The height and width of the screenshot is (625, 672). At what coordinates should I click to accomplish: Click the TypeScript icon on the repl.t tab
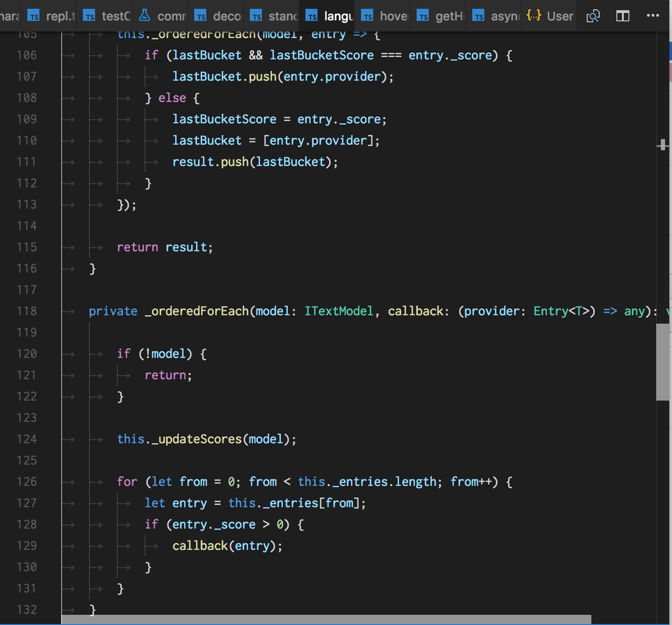(34, 15)
